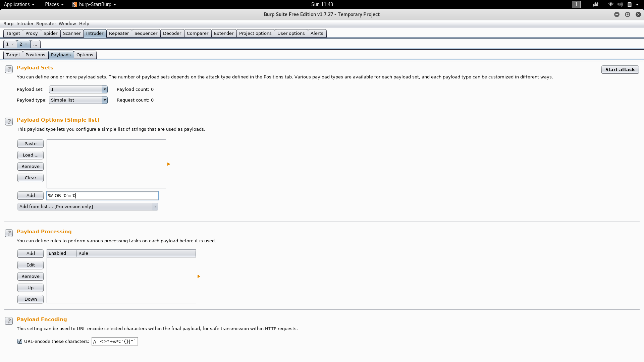
Task: Click the Start attack button
Action: coord(620,69)
